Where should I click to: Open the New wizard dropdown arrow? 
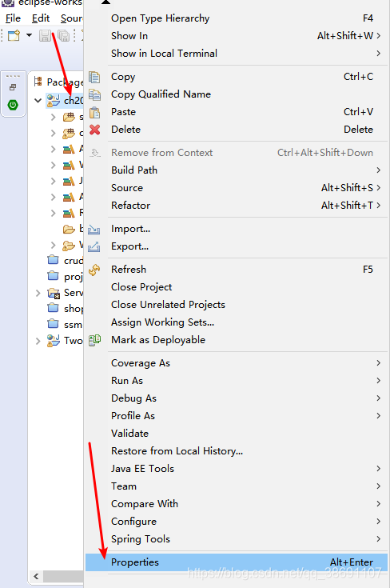pyautogui.click(x=30, y=36)
